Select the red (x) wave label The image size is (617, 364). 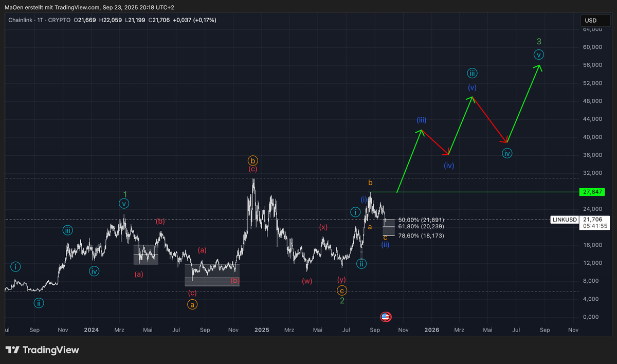pyautogui.click(x=323, y=227)
